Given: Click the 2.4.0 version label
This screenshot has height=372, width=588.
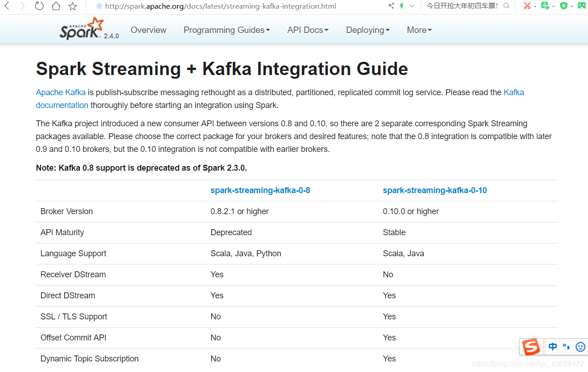Looking at the screenshot, I should pyautogui.click(x=111, y=36).
